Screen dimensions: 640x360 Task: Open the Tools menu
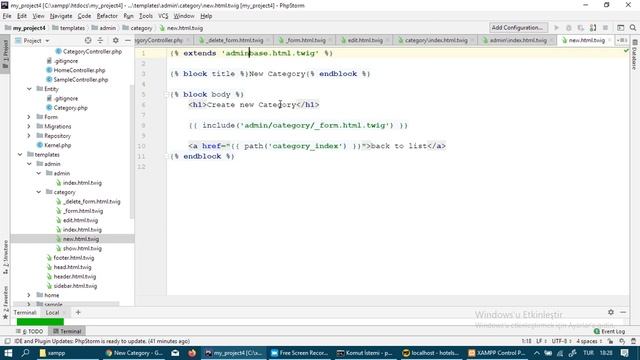[145, 16]
